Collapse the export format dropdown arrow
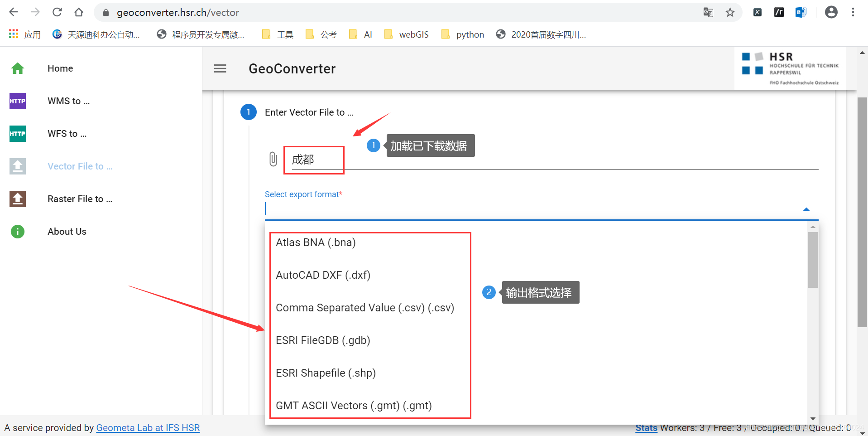868x436 pixels. coord(806,209)
